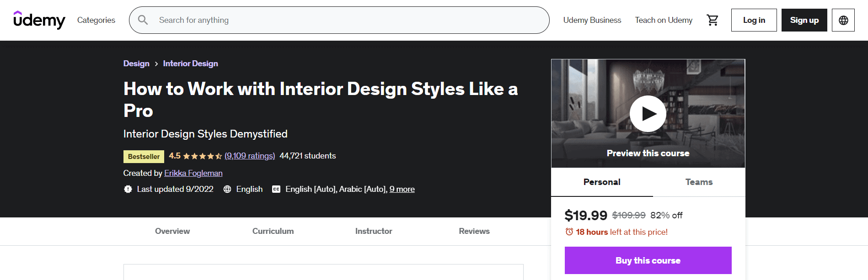This screenshot has height=280, width=868.
Task: Click the Udemy logo
Action: pos(39,20)
